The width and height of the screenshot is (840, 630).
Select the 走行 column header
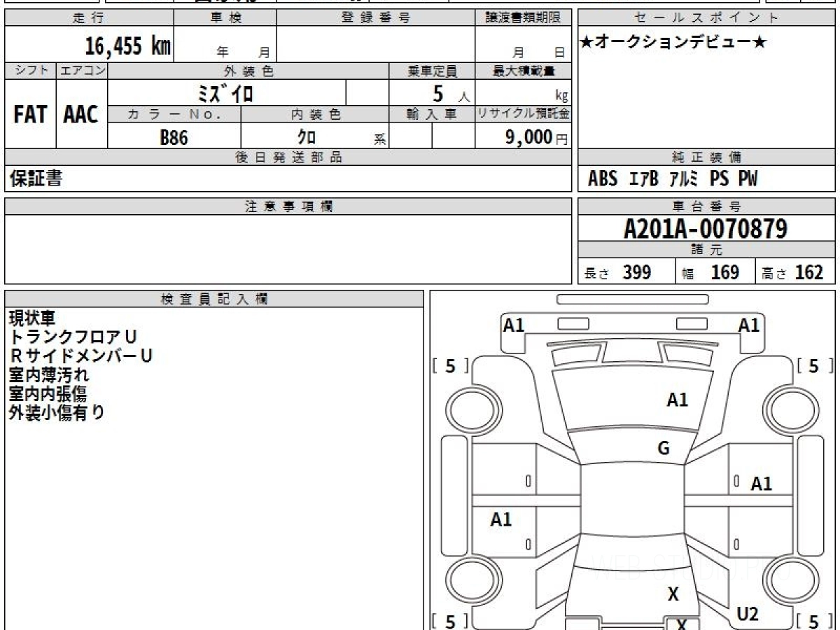89,18
